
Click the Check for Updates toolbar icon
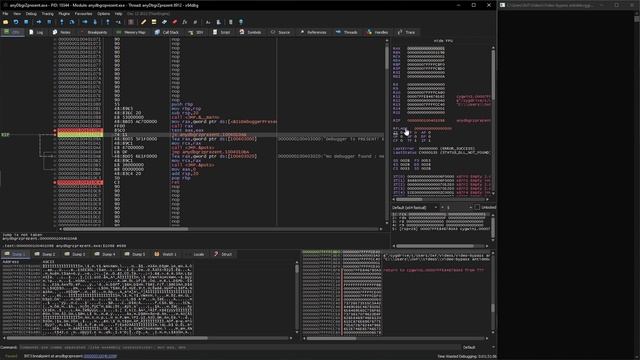[241, 22]
